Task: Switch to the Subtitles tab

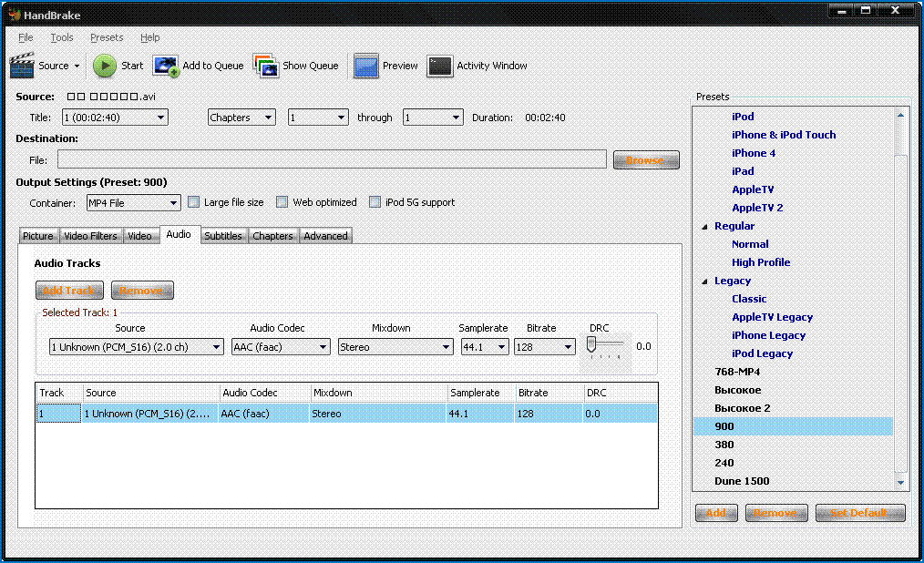Action: [x=223, y=236]
